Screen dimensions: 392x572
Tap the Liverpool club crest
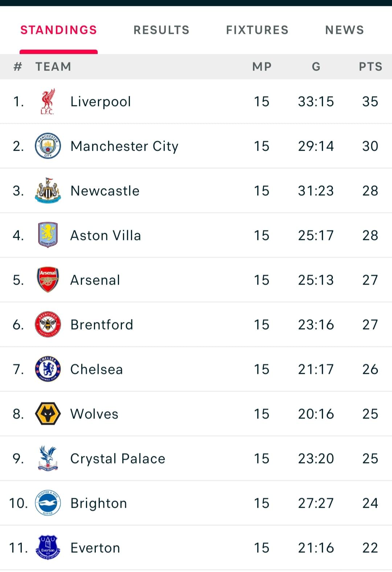[x=48, y=102]
